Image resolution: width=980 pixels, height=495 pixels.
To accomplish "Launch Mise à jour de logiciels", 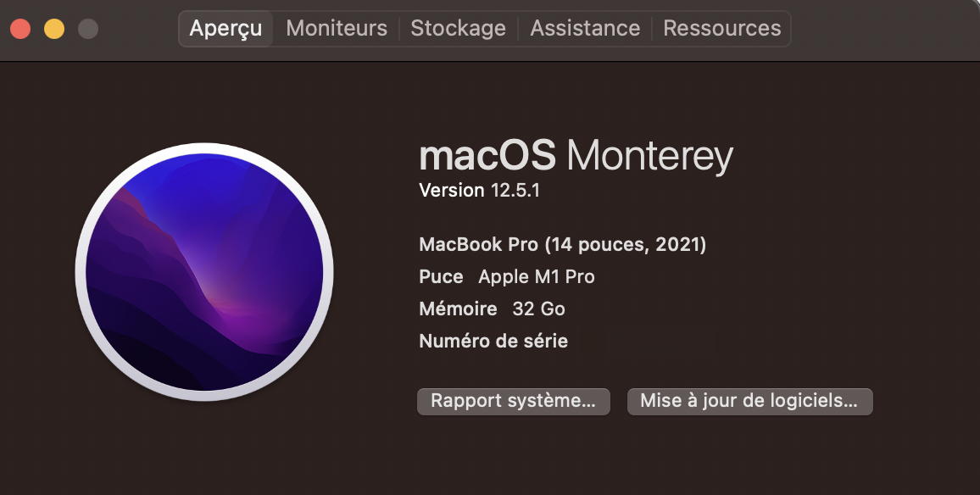I will 749,401.
